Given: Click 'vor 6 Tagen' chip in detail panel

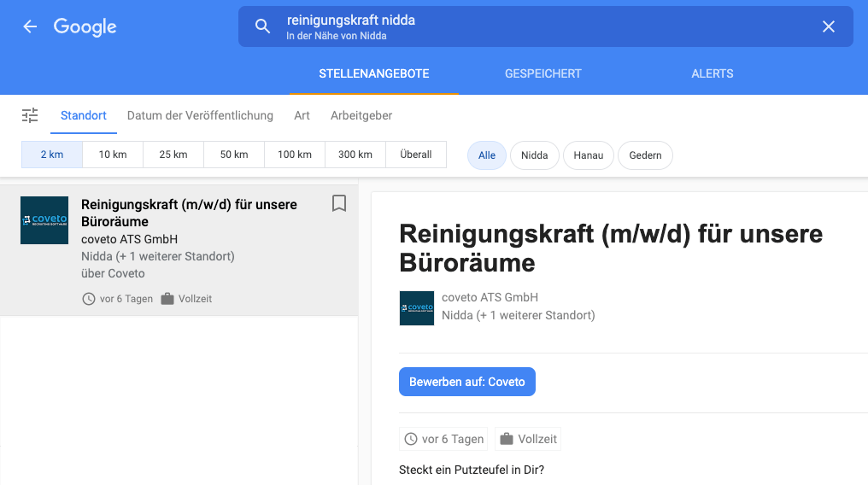Looking at the screenshot, I should [443, 439].
